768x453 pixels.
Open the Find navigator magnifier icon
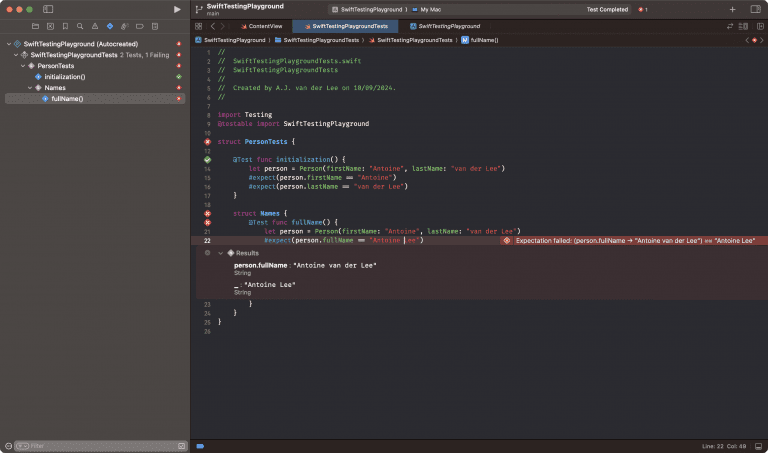coord(80,26)
